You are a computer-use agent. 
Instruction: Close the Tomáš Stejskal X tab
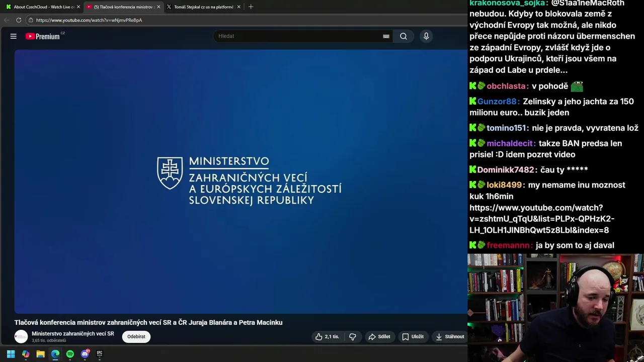coord(238,7)
